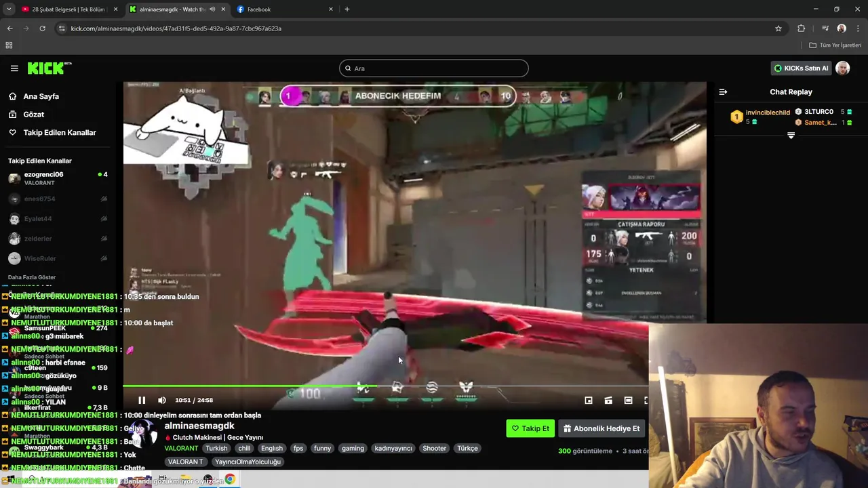Viewport: 868px width, 488px height.
Task: Go back to previous page
Action: click(x=9, y=28)
